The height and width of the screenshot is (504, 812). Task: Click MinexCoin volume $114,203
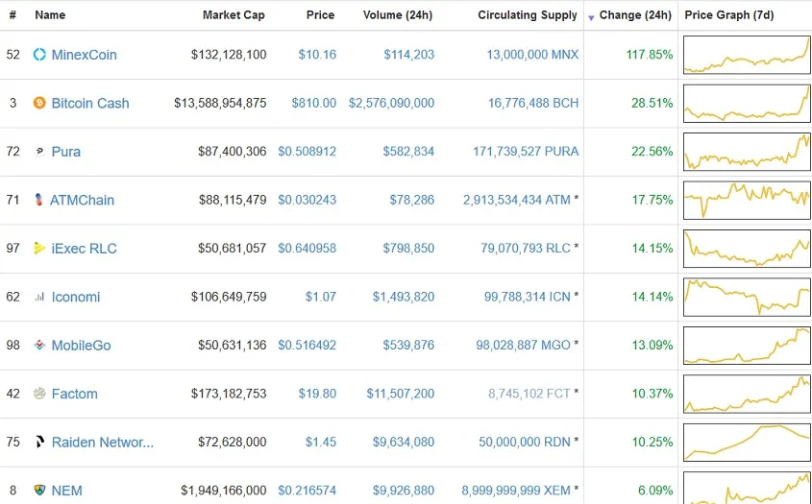click(x=408, y=55)
